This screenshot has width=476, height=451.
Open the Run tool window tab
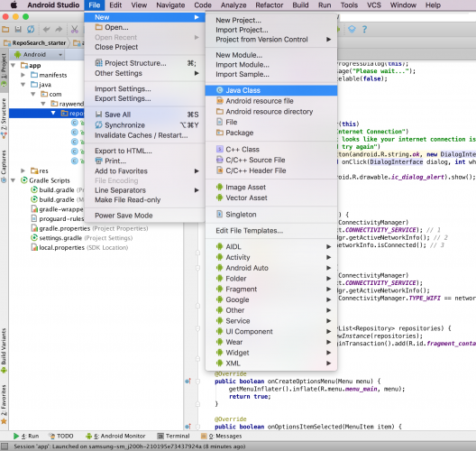pyautogui.click(x=26, y=436)
